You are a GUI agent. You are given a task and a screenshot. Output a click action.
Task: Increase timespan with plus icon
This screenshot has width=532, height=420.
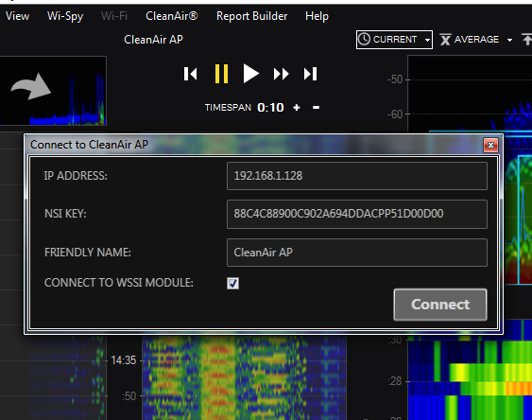tap(297, 107)
